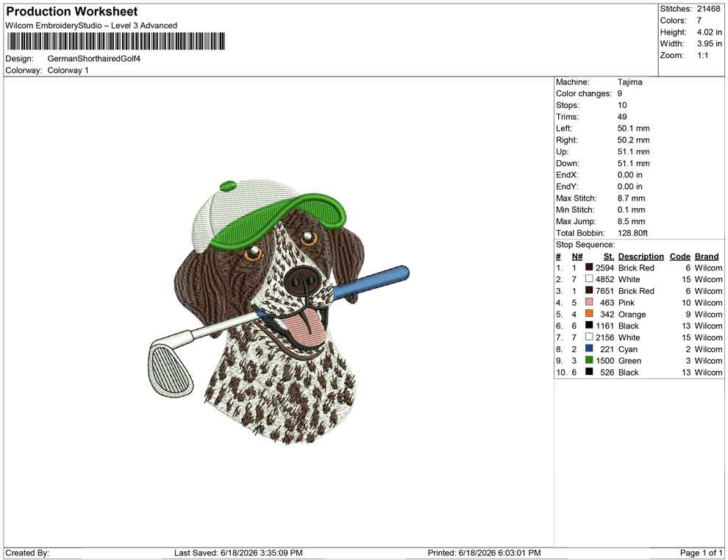Click the Height value '4.02 in'
This screenshot has height=560, width=728.
(709, 32)
